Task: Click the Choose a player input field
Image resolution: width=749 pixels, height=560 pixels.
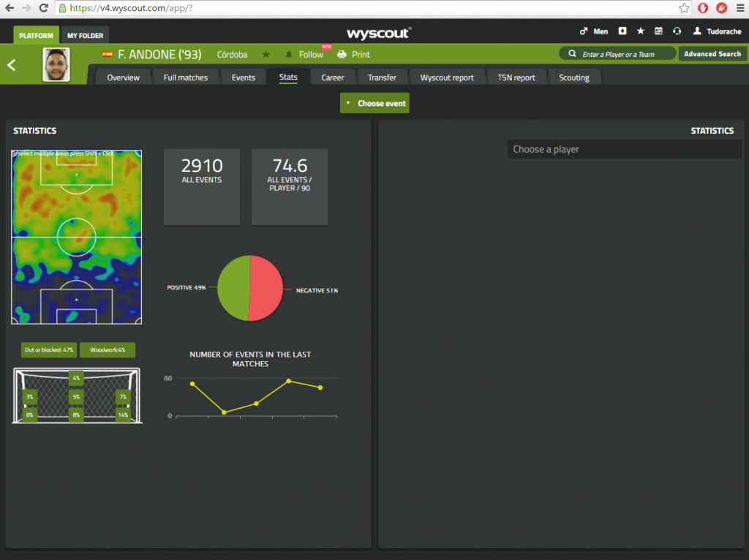Action: click(x=624, y=149)
